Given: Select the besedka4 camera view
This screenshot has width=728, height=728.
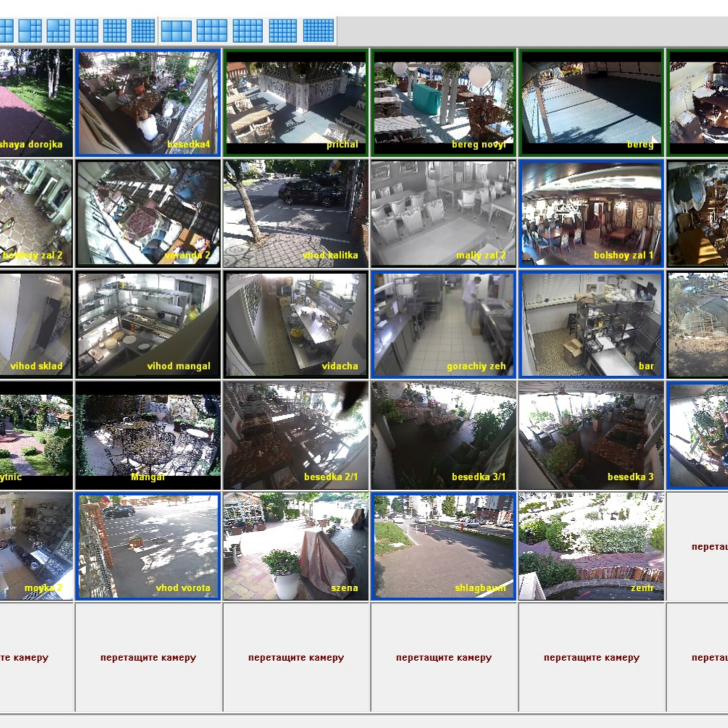Looking at the screenshot, I should point(148,102).
